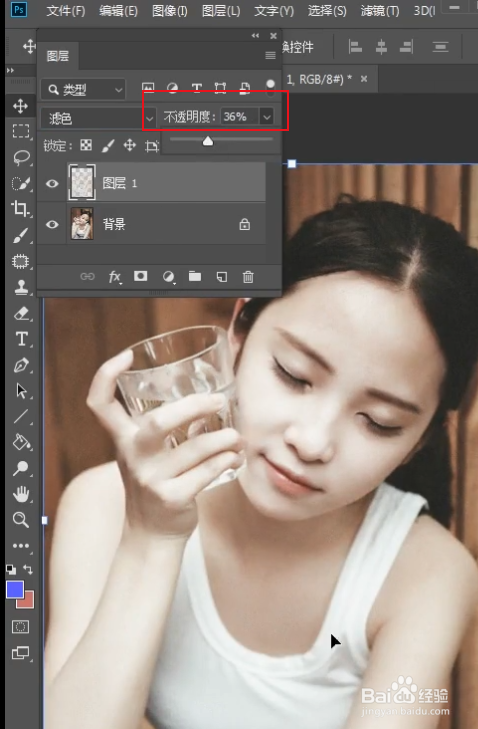Toggle Quick Mask mode
478x729 pixels.
pyautogui.click(x=20, y=627)
